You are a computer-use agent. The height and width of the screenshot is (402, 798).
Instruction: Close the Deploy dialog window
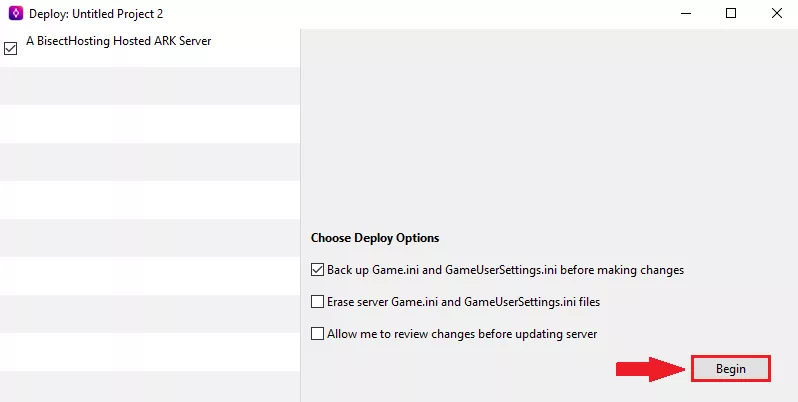777,14
